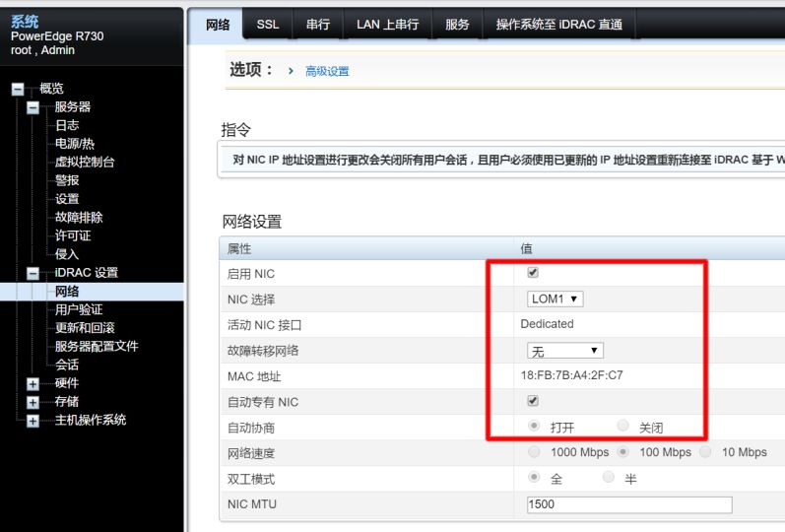Open iDRAC 设置 in the sidebar
The width and height of the screenshot is (785, 532).
coord(86,273)
